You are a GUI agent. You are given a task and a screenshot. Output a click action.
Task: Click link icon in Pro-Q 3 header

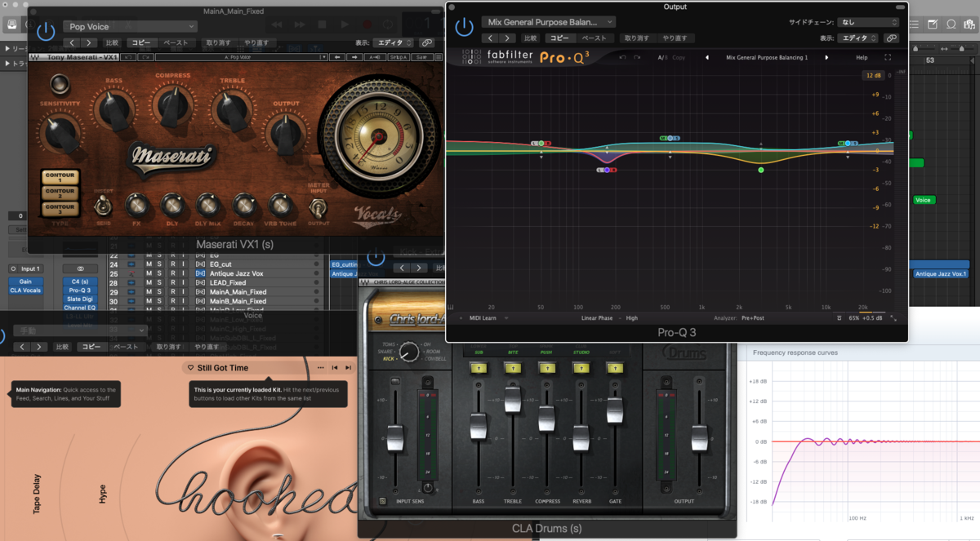(x=891, y=38)
